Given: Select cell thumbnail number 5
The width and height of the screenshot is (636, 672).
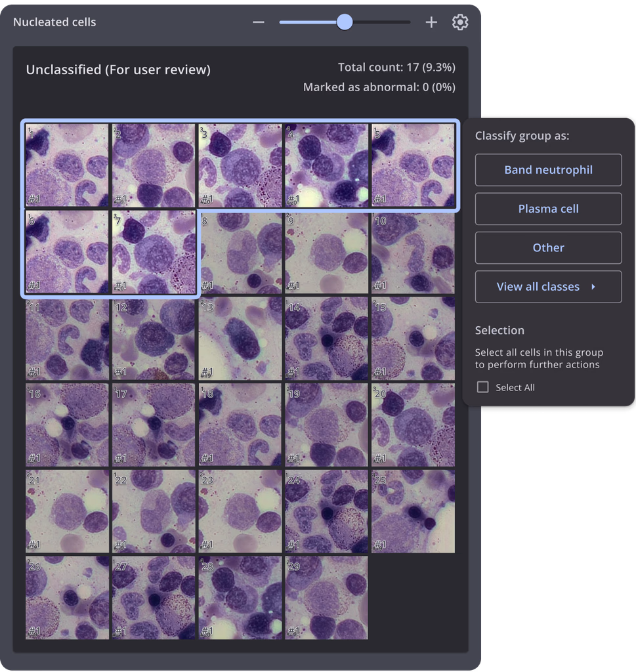Looking at the screenshot, I should pyautogui.click(x=413, y=165).
